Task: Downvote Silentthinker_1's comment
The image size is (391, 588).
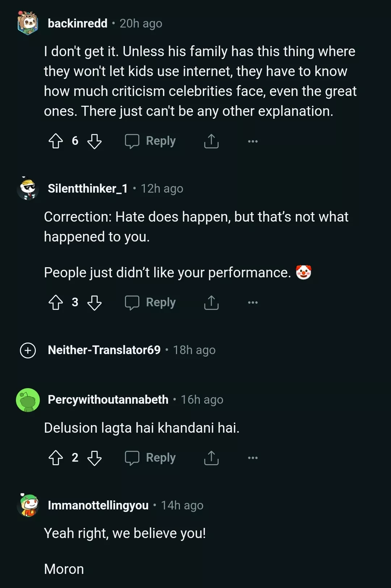Action: [x=94, y=302]
